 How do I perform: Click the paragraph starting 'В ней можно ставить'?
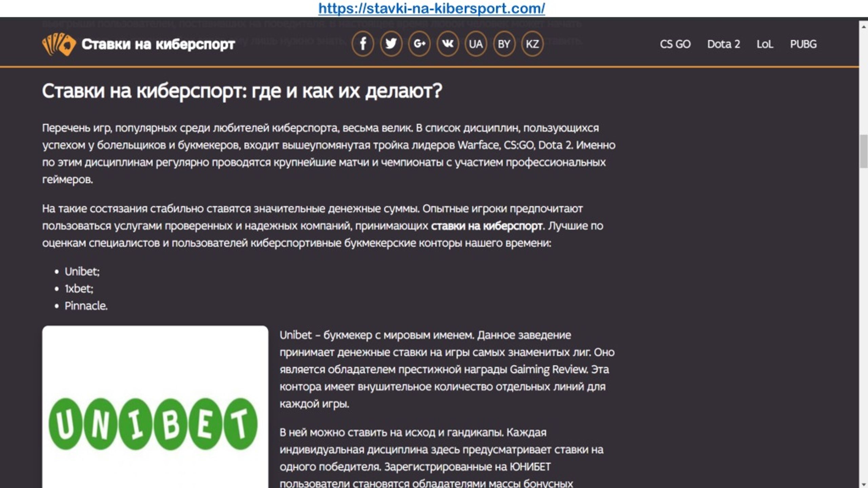click(441, 458)
